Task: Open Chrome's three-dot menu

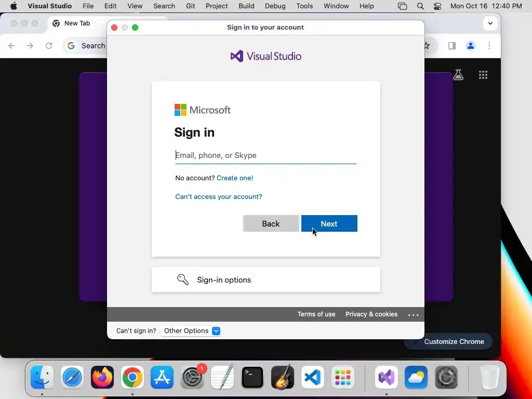Action: pyautogui.click(x=489, y=46)
